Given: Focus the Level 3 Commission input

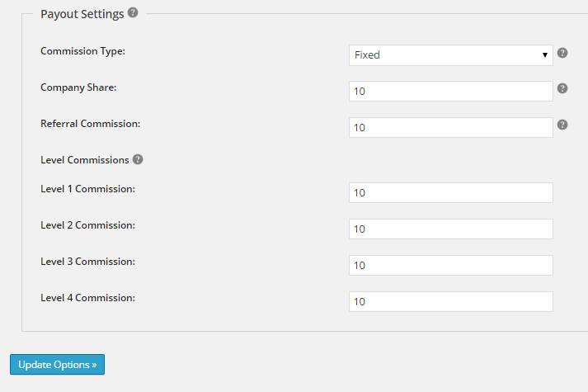Looking at the screenshot, I should point(451,265).
